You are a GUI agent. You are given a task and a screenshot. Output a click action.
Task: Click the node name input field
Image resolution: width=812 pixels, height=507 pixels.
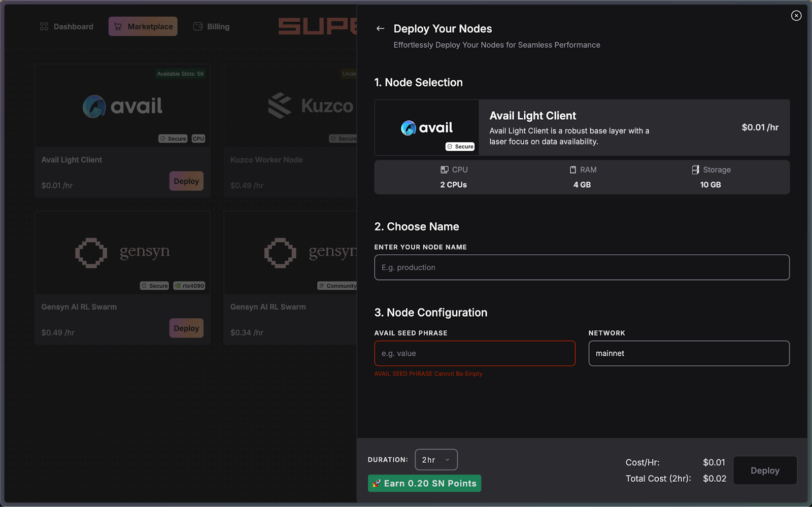pyautogui.click(x=582, y=267)
